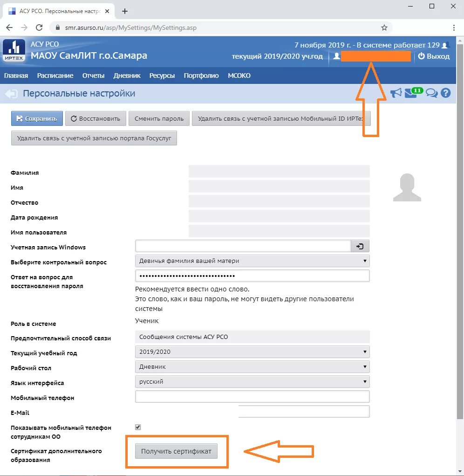
Task: Open Chrome's three-dot menu
Action: click(454, 28)
